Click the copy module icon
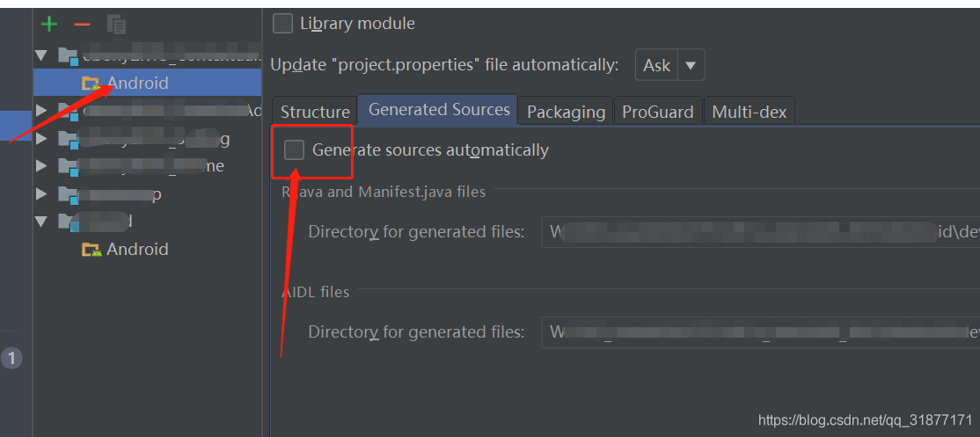The height and width of the screenshot is (437, 980). (x=117, y=25)
